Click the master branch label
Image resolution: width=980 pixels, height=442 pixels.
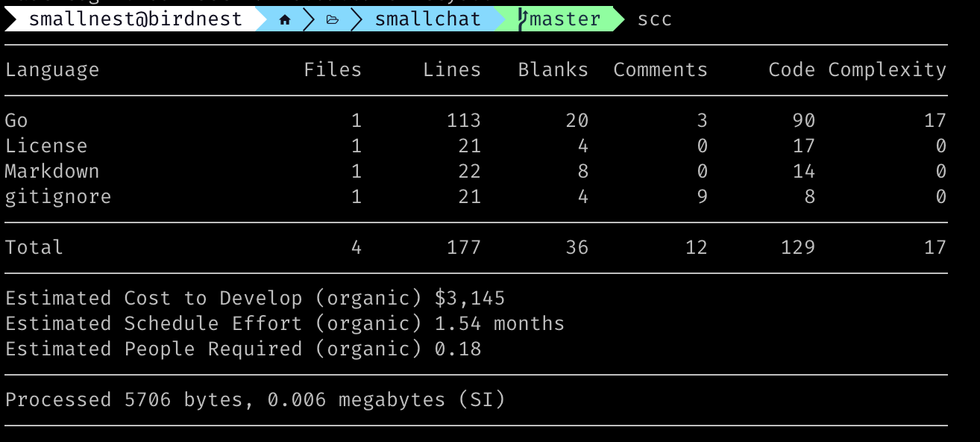565,19
